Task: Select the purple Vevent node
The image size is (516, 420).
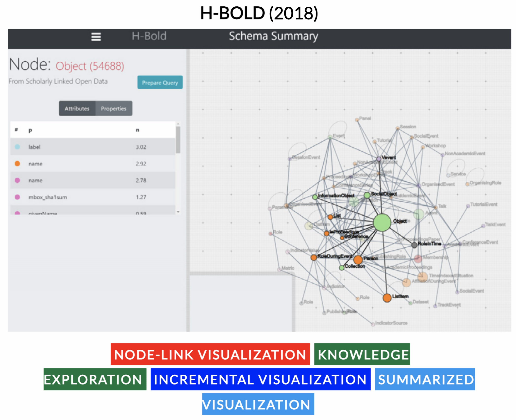Action: click(379, 159)
